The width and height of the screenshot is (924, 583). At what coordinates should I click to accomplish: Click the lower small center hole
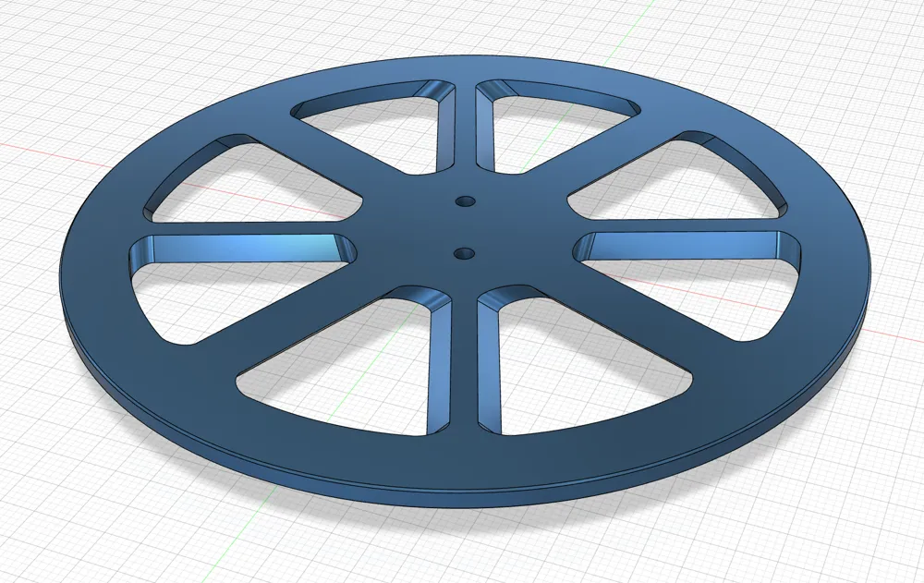click(462, 251)
